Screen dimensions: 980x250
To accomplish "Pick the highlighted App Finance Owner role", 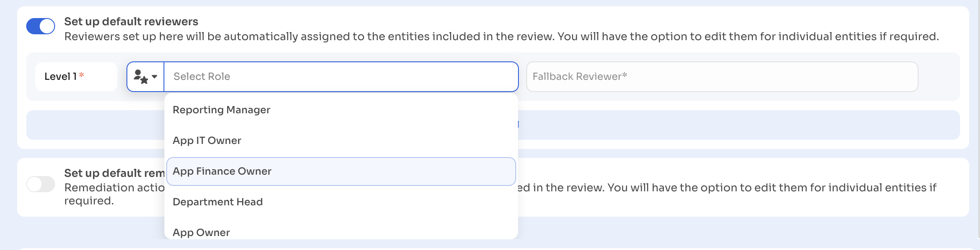I will coord(222,171).
